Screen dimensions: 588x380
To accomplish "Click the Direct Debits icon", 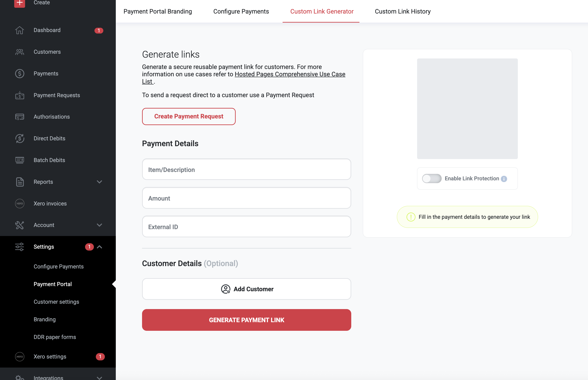I will coord(20,138).
